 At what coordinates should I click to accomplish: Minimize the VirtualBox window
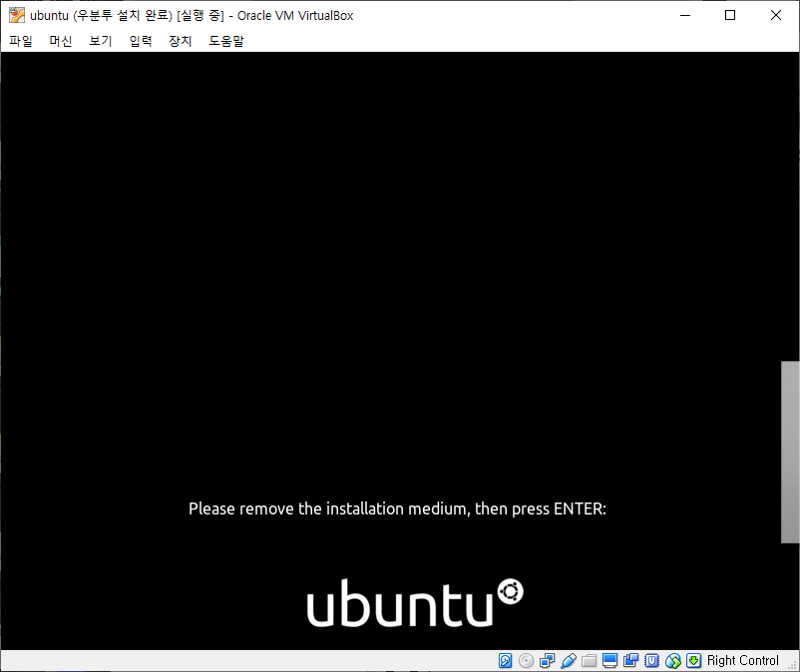coord(685,15)
